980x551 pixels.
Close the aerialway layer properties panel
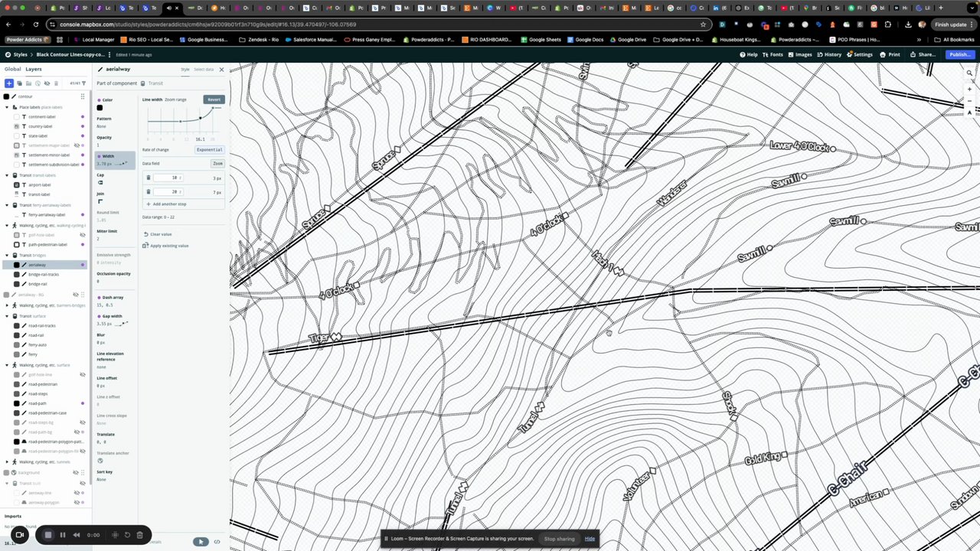pos(221,70)
